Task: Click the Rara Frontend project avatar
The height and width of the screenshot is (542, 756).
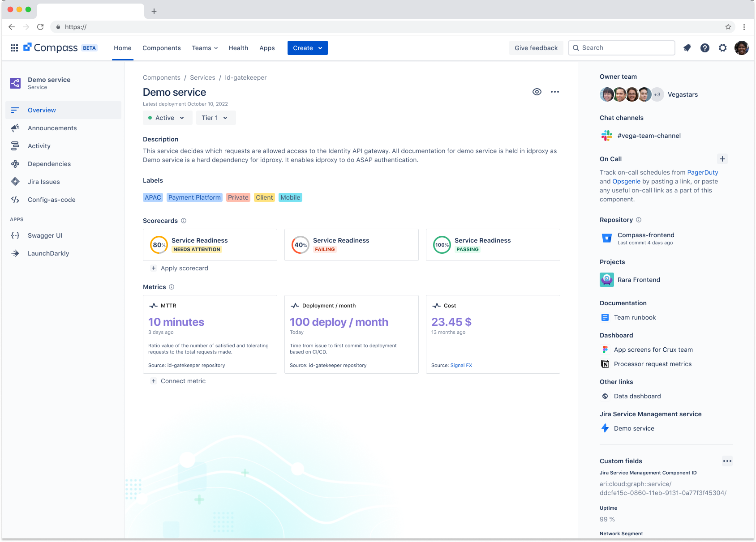Action: (x=607, y=280)
